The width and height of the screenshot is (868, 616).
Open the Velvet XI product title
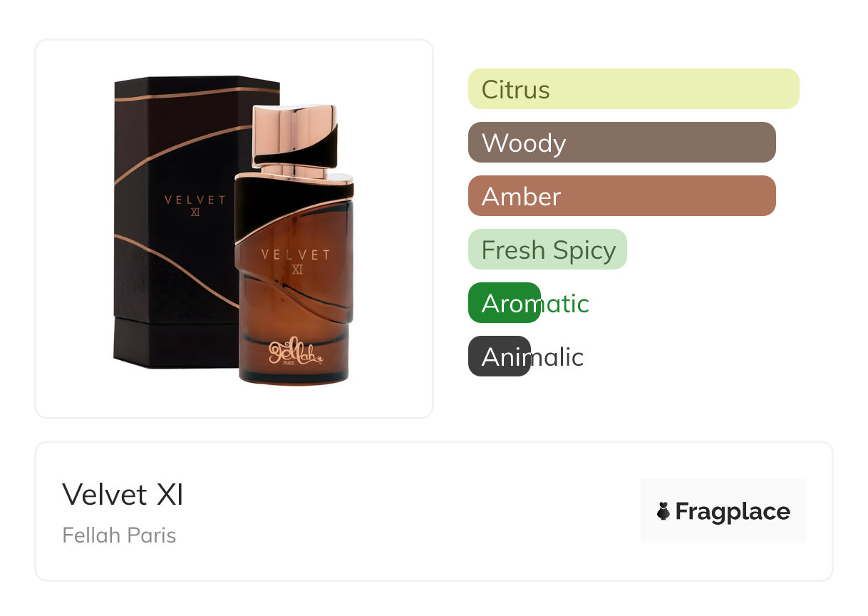pos(123,494)
